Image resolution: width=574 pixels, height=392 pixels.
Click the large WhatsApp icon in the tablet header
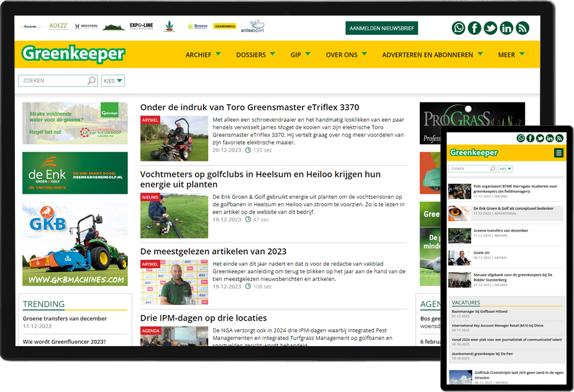click(x=458, y=28)
